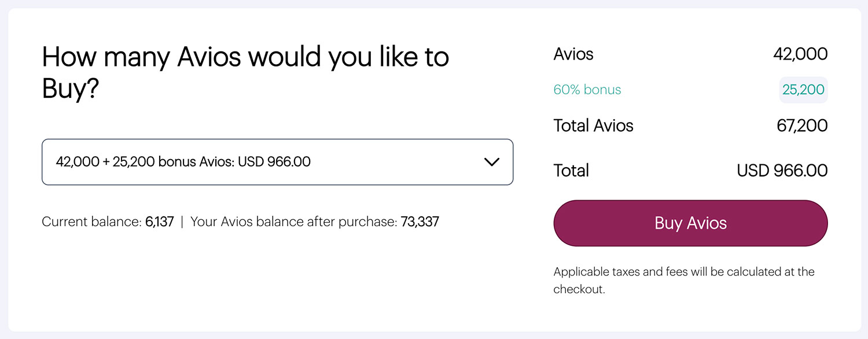Click the "Total" price label
Viewport: 868px width, 339px height.
[x=571, y=171]
